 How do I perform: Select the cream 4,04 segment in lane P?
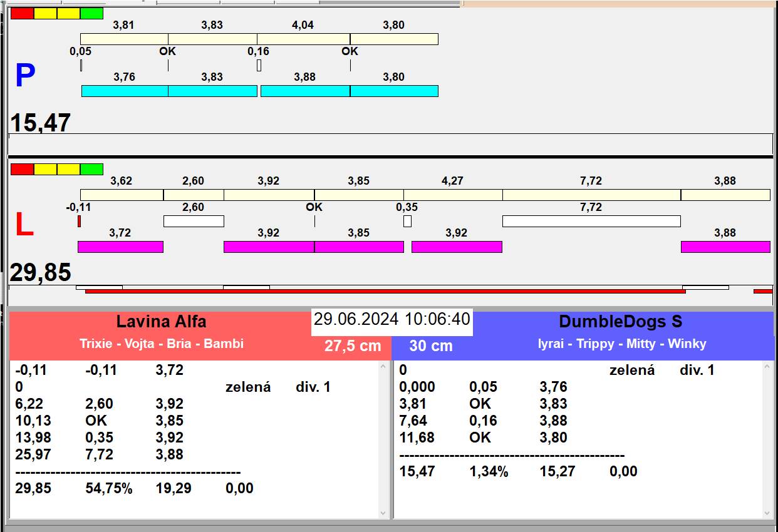(303, 39)
